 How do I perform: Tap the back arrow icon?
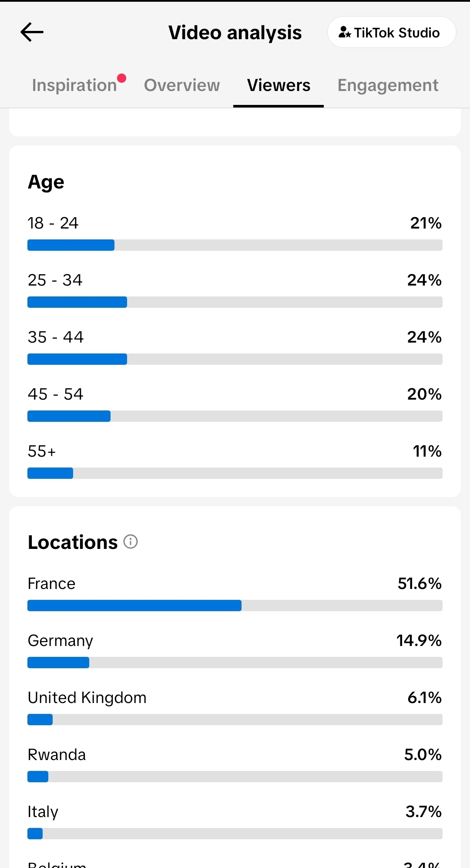pos(32,32)
